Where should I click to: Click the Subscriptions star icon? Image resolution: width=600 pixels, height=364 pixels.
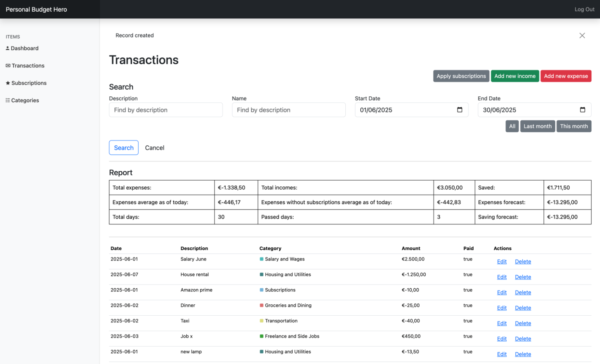[8, 83]
